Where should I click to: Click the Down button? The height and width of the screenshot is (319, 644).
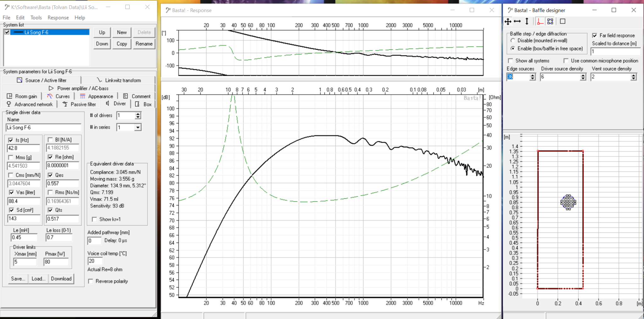[102, 44]
